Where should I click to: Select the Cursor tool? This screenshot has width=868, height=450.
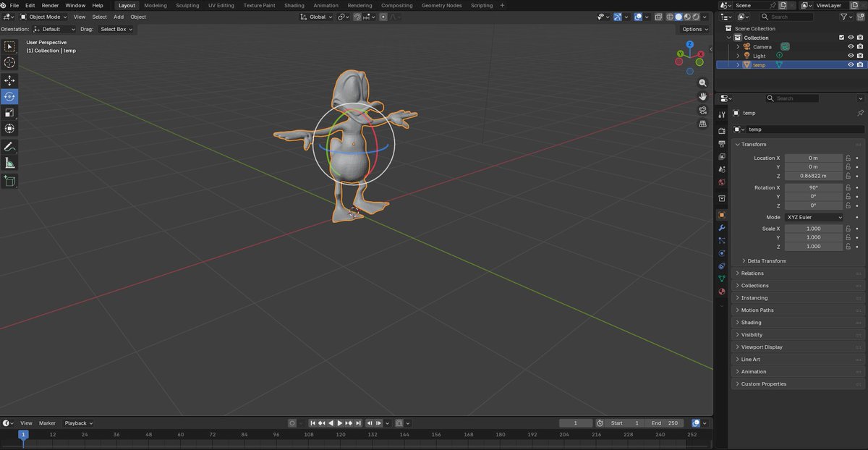tap(9, 63)
